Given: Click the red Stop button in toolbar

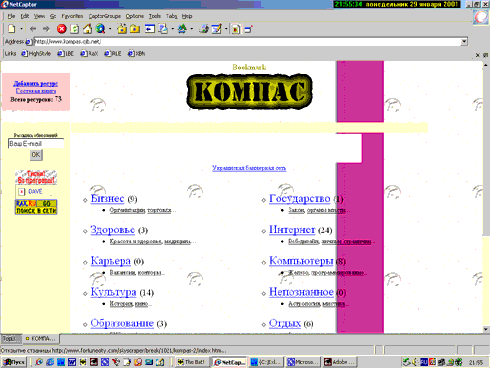Looking at the screenshot, I should pyautogui.click(x=61, y=29).
